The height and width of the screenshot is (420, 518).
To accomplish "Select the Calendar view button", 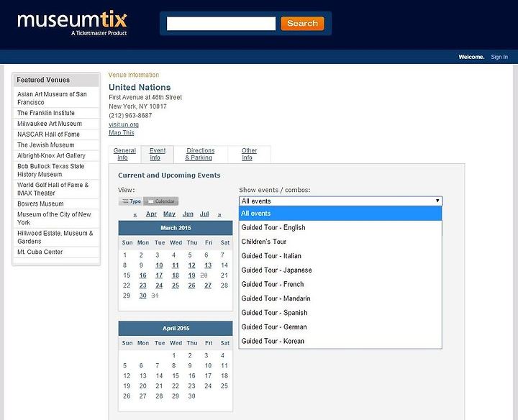I will click(x=161, y=201).
